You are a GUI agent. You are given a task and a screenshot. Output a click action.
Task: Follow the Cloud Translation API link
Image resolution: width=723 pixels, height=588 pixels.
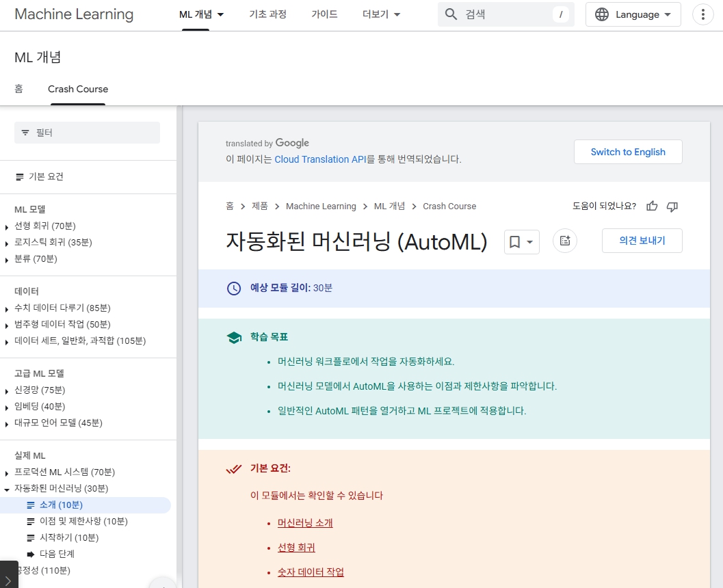(x=320, y=159)
